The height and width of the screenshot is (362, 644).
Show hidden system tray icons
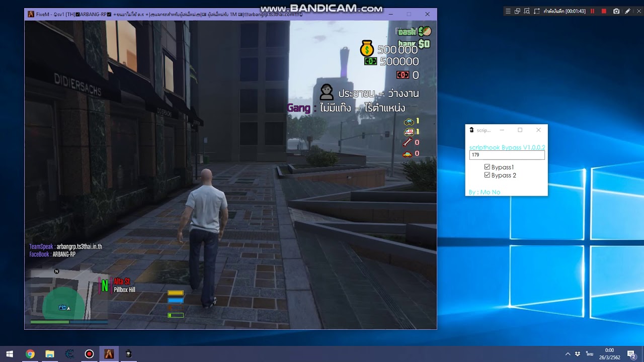pos(568,354)
